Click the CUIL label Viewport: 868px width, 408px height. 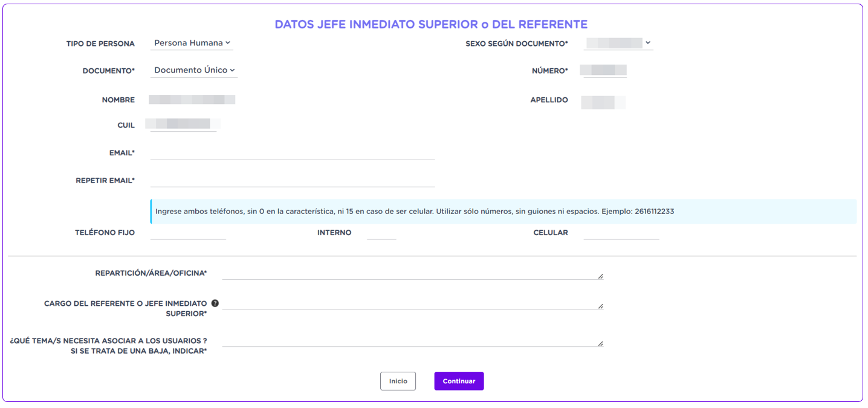126,125
